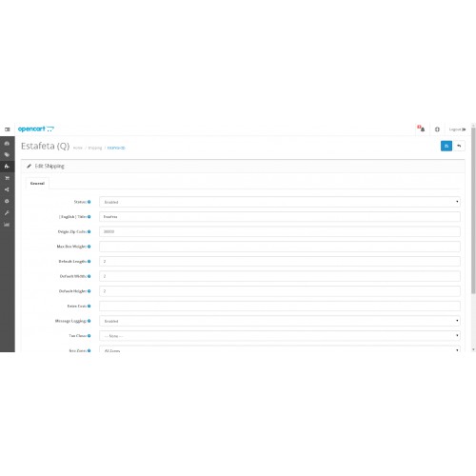Open the Dashboard sidebar icon
This screenshot has width=476, height=476.
tap(7, 144)
